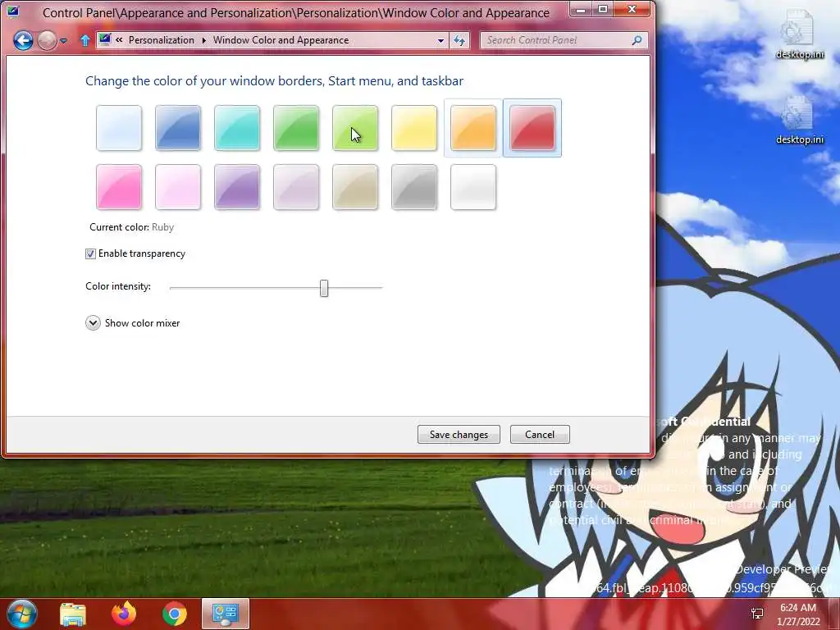Refresh the Control Panel page
Screen dimensions: 840x630
(459, 40)
